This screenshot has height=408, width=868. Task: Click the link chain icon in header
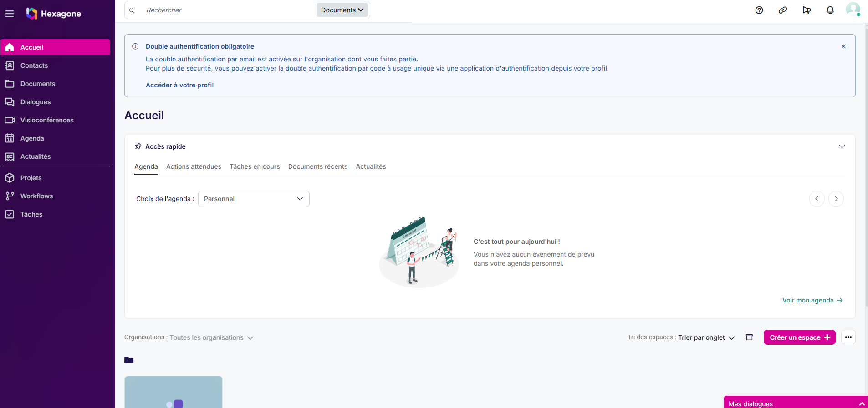[783, 10]
